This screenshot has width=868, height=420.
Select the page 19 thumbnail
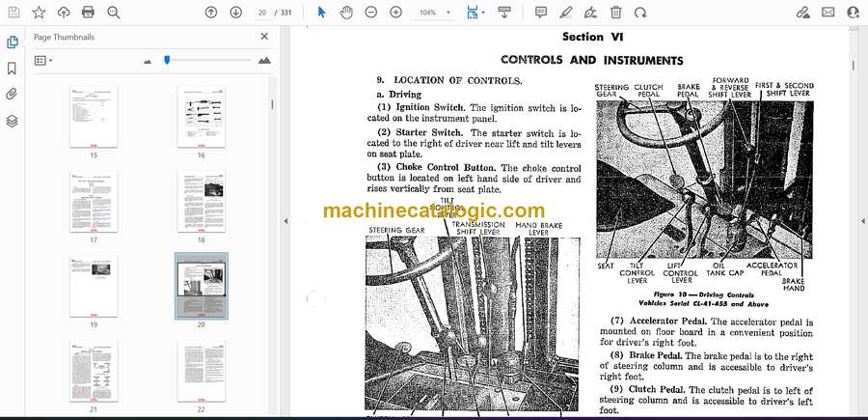click(94, 286)
